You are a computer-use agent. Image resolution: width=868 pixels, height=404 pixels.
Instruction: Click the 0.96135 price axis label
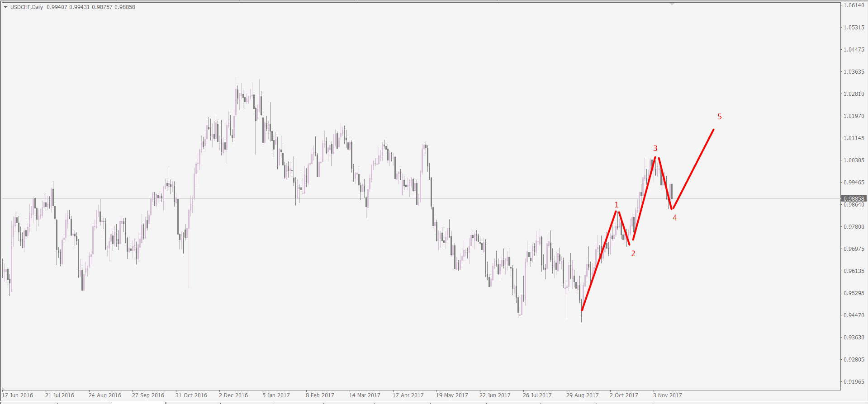click(854, 271)
